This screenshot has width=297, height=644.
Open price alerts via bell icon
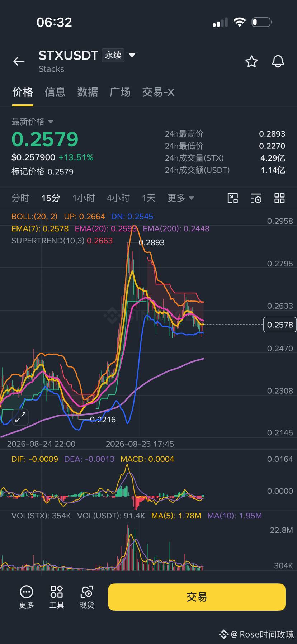278,61
